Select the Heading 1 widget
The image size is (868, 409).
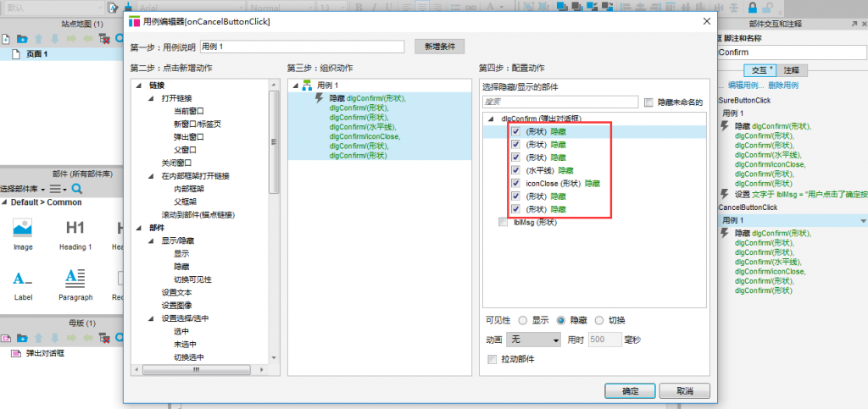tap(75, 235)
